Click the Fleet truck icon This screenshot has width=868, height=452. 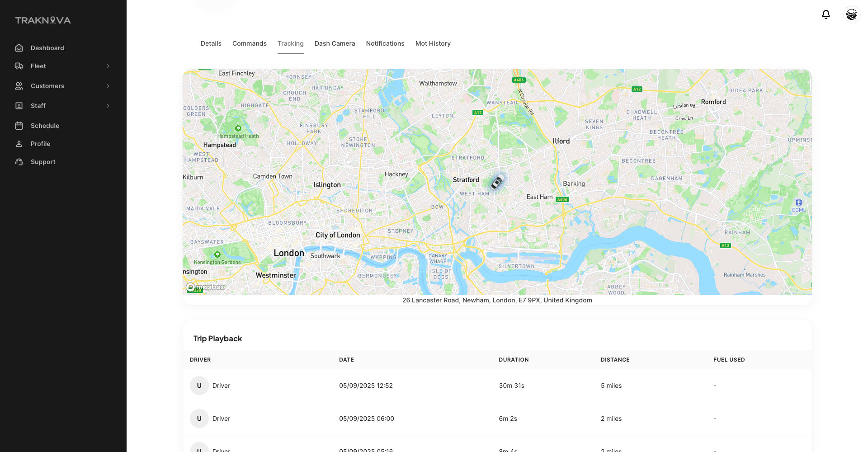[x=19, y=66]
